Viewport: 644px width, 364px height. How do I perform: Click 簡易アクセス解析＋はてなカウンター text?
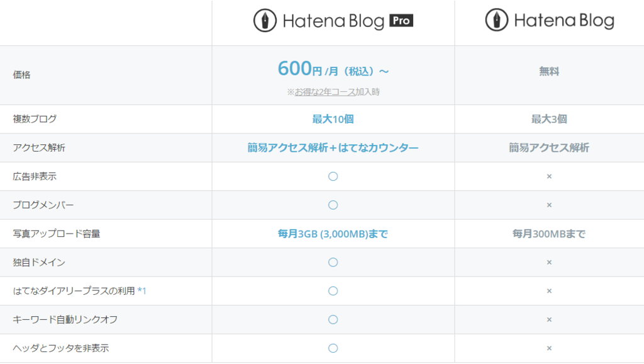(333, 147)
